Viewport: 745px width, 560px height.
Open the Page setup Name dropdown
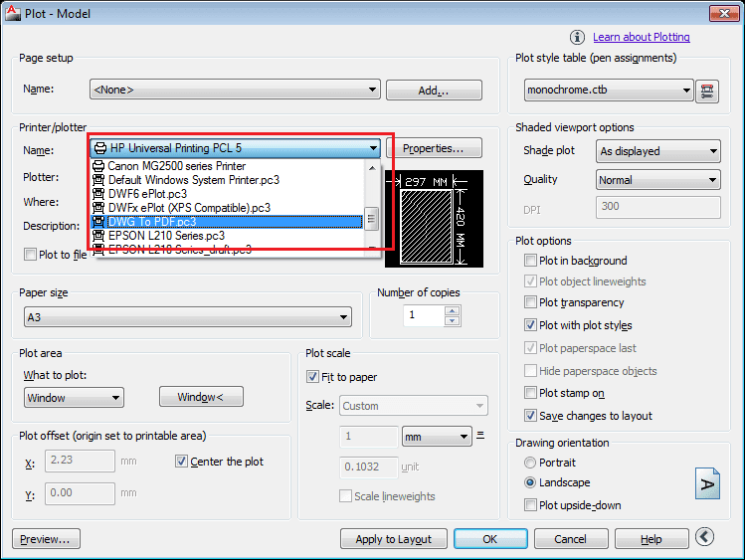235,90
